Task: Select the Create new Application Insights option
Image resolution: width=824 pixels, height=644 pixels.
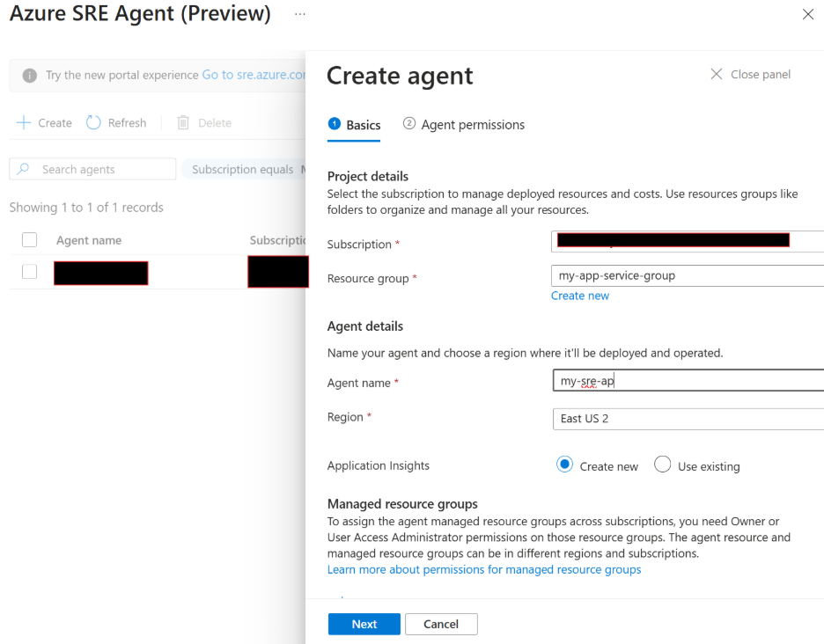Action: pos(565,465)
